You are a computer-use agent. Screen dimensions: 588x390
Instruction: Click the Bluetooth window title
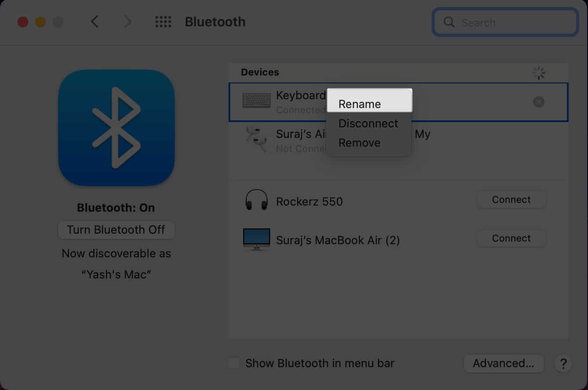coord(215,22)
